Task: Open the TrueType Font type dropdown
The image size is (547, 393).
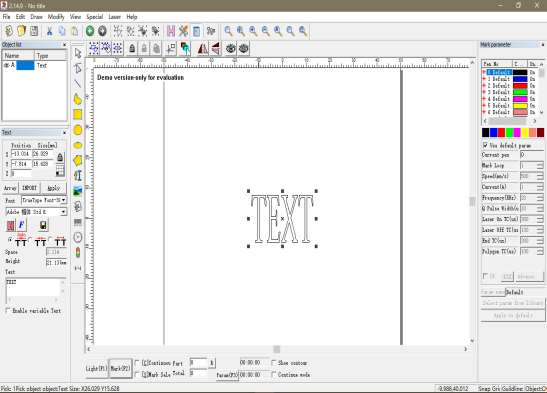Action: 44,200
